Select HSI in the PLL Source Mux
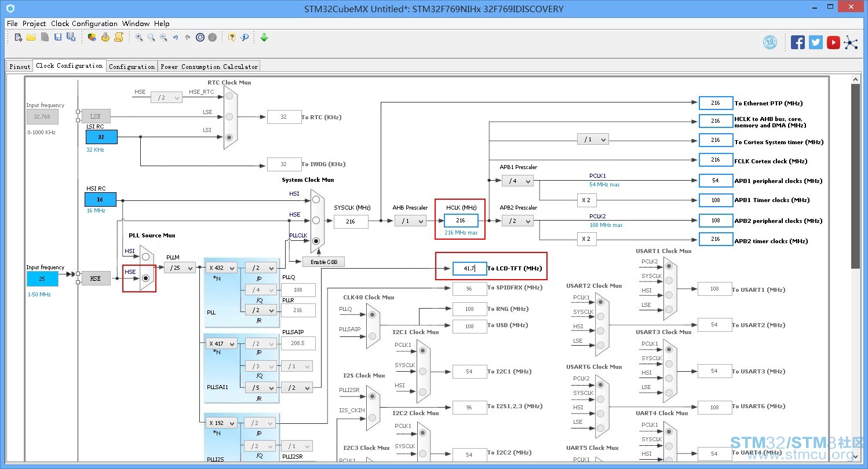 coord(145,257)
